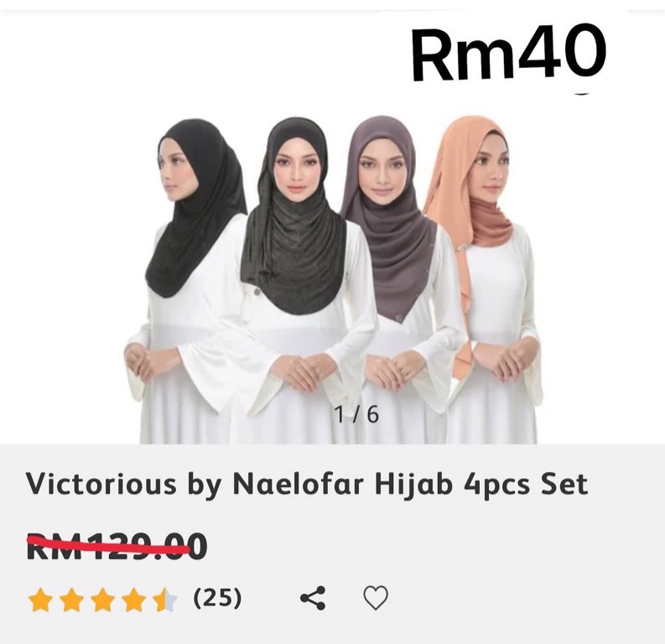Click the crossed-out RM129.00 price

click(x=117, y=546)
